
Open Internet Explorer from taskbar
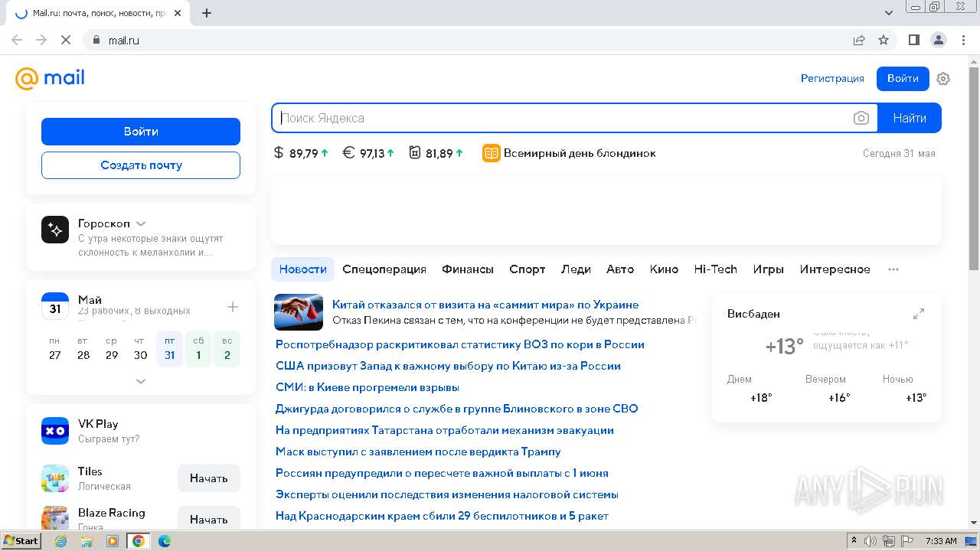point(61,541)
